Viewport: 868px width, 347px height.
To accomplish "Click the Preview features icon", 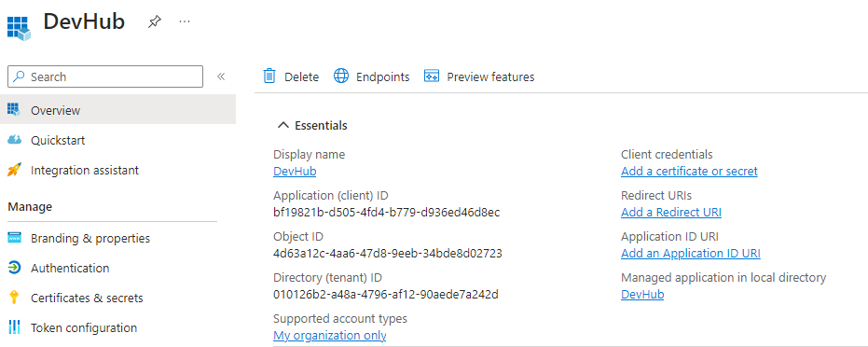I will tap(432, 76).
